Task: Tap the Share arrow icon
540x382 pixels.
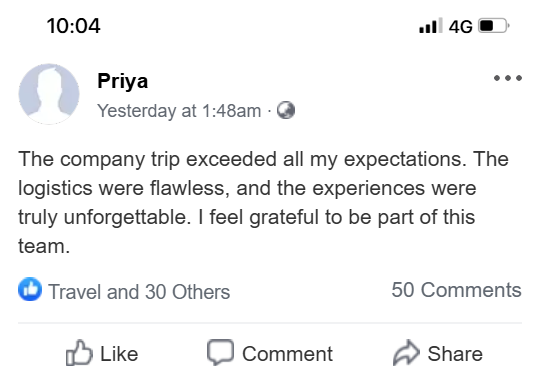Action: tap(406, 352)
